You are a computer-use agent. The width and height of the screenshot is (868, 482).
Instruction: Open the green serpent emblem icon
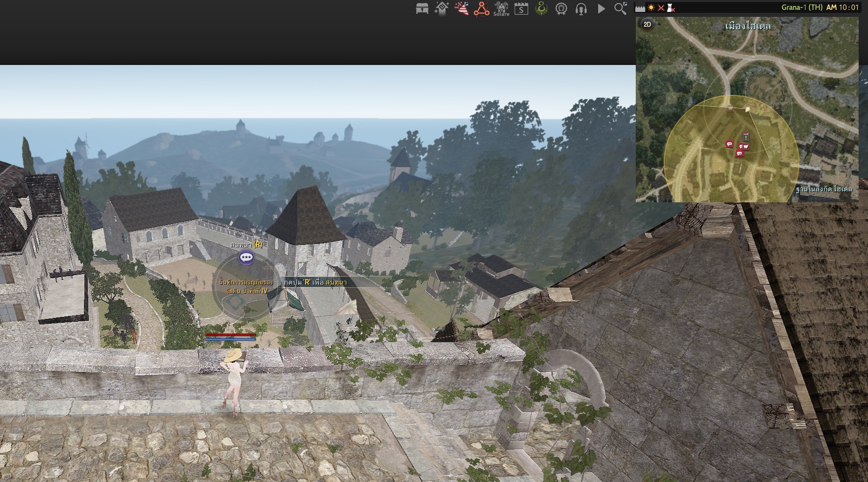point(541,8)
